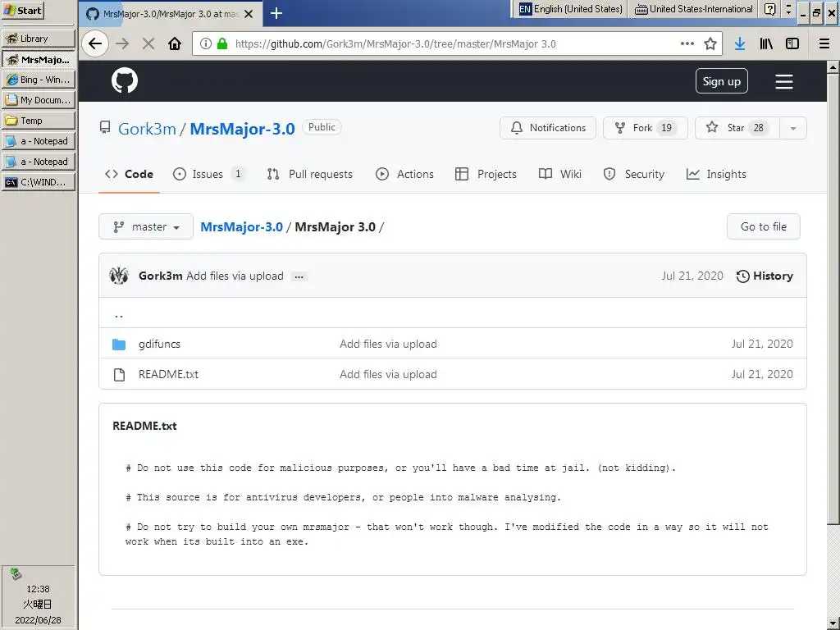Click the URL address bar field
The image size is (840, 630).
(456, 44)
